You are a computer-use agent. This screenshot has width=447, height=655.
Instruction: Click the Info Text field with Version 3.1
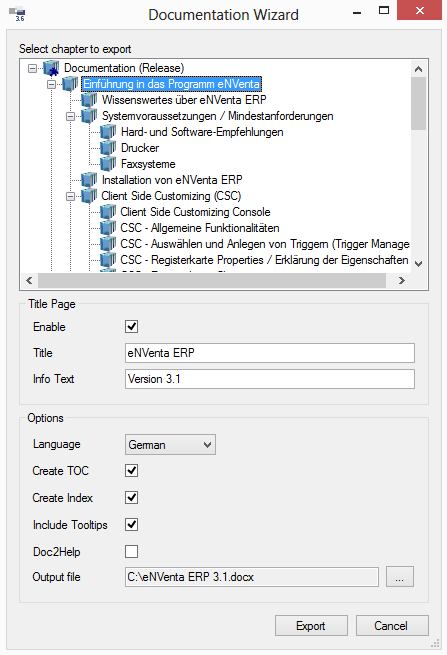coord(270,379)
